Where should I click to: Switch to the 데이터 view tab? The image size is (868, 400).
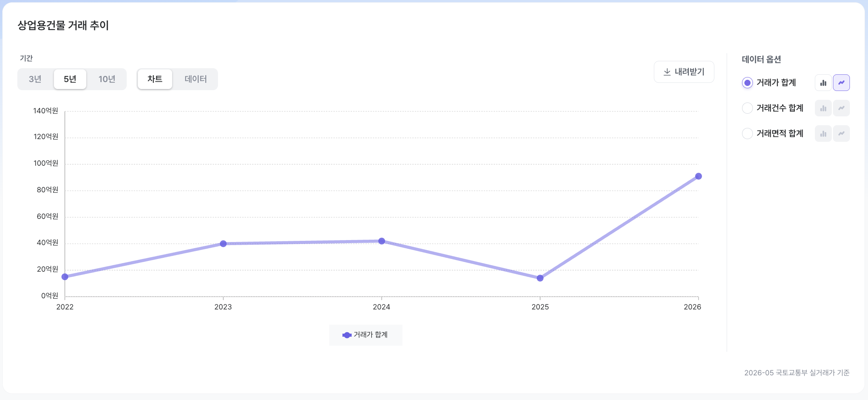click(x=196, y=79)
